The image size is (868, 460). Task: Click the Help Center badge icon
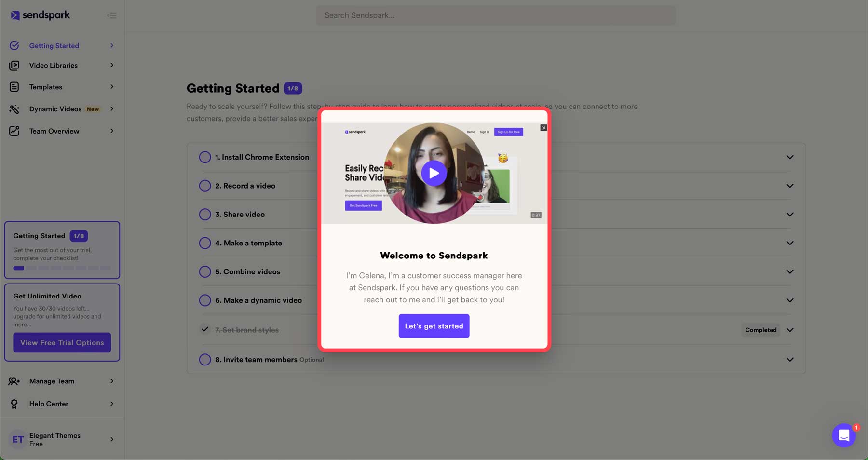(14, 404)
